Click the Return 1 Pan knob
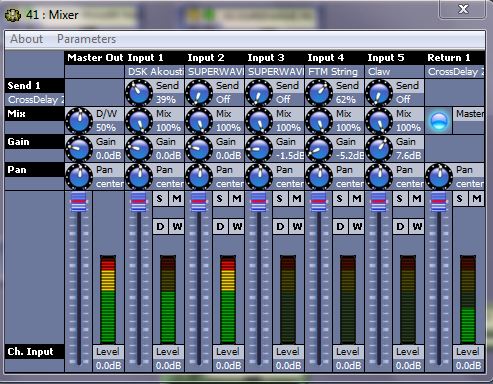The width and height of the screenshot is (493, 384). pyautogui.click(x=439, y=177)
